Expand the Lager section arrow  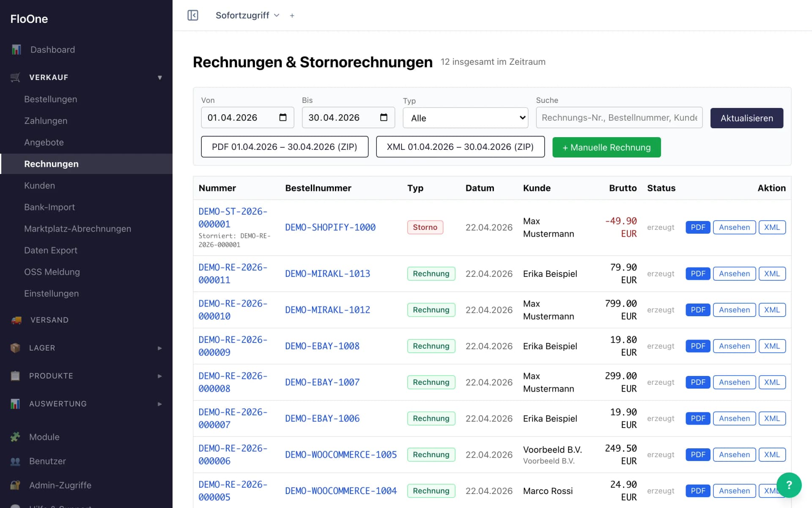pyautogui.click(x=160, y=348)
